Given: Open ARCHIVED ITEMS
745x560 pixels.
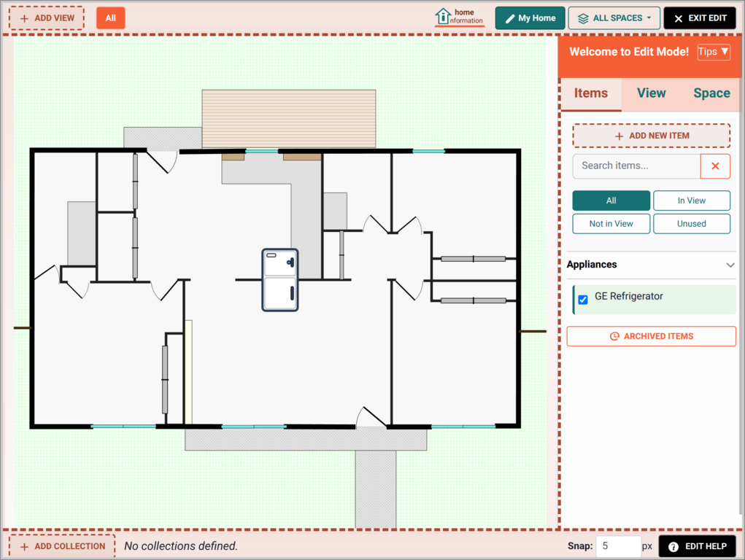Looking at the screenshot, I should pos(652,336).
